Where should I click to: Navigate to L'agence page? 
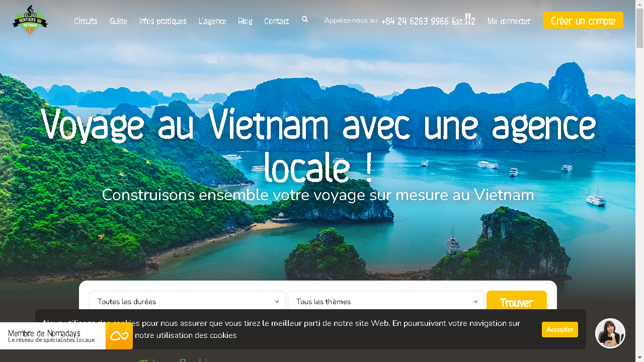pos(212,21)
